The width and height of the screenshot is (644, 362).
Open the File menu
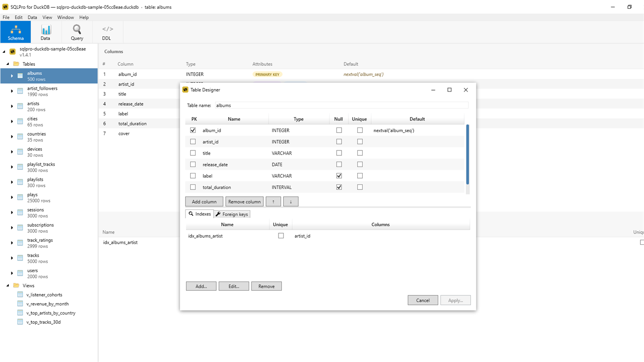tap(6, 17)
